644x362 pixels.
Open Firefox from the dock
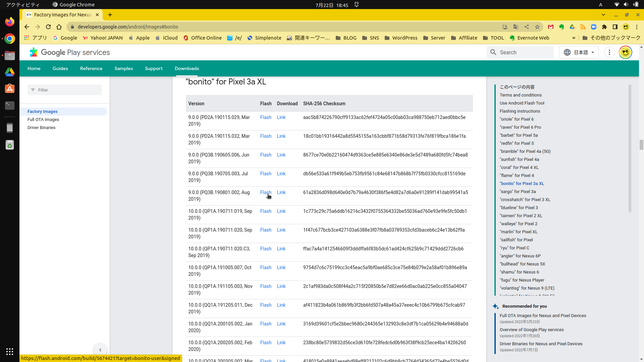[x=9, y=22]
